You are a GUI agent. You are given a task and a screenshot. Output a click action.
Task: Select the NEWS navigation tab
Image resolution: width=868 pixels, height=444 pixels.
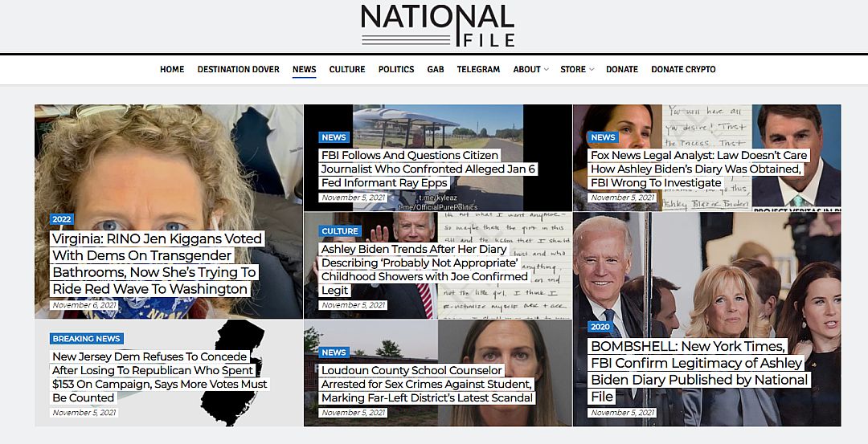(x=305, y=69)
